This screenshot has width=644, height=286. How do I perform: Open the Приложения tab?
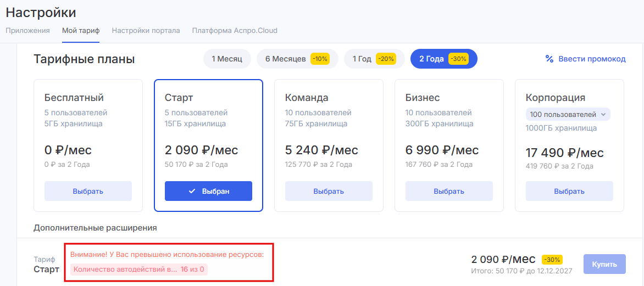27,31
